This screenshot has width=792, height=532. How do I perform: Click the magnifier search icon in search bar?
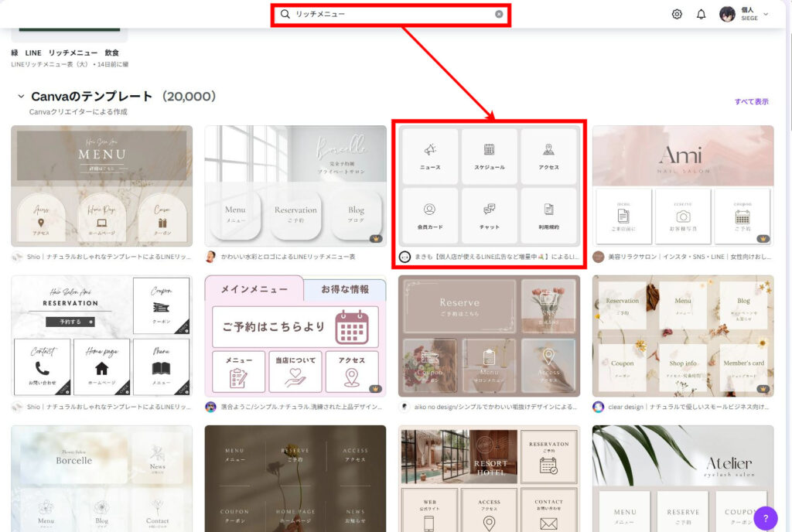pos(285,14)
